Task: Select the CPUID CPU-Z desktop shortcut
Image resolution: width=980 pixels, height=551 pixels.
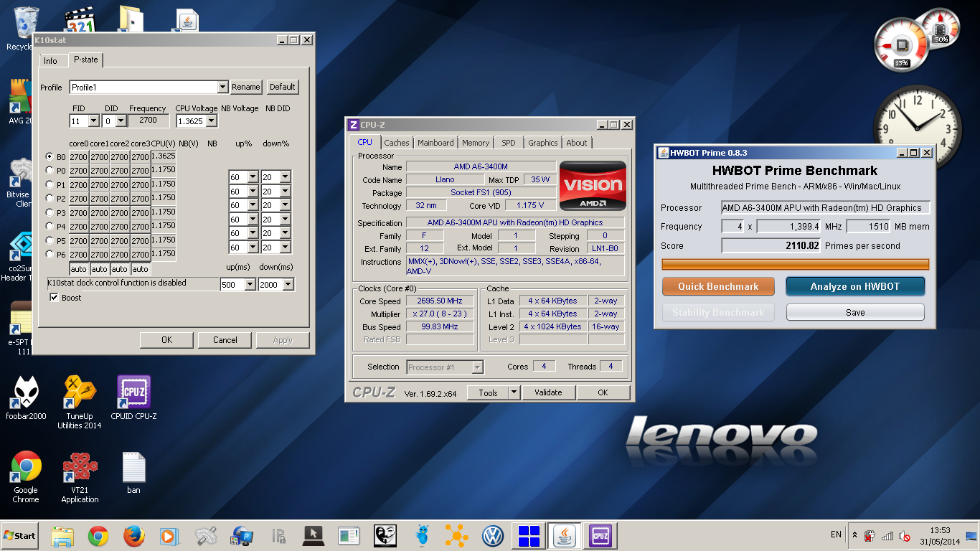Action: 133,398
